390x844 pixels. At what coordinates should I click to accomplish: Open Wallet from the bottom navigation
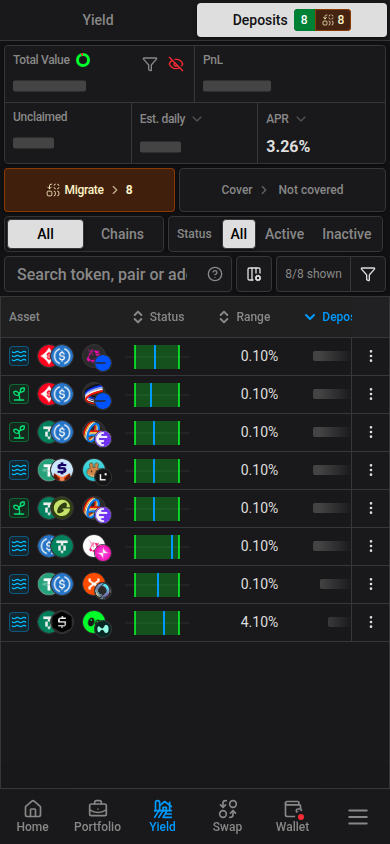point(293,816)
